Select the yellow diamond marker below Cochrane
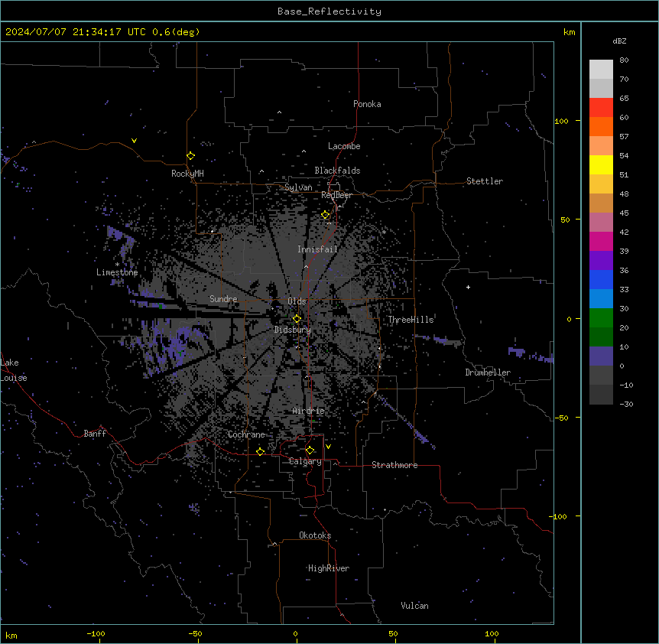This screenshot has width=659, height=644. pos(261,452)
